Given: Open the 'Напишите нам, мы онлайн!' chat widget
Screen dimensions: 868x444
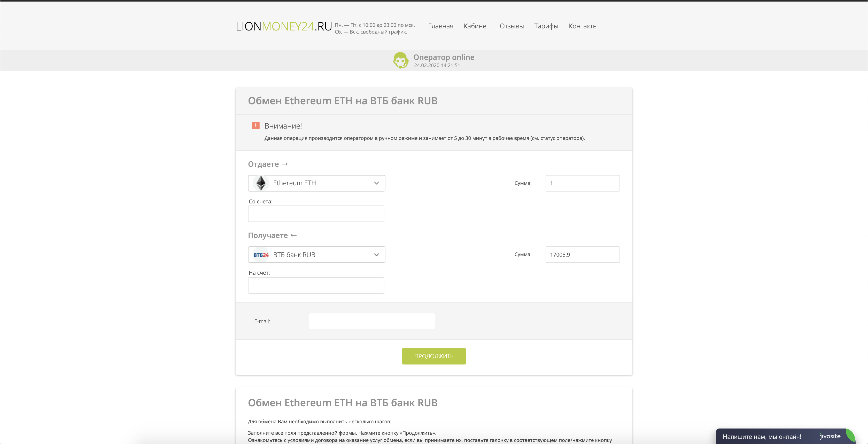Looking at the screenshot, I should (x=762, y=437).
